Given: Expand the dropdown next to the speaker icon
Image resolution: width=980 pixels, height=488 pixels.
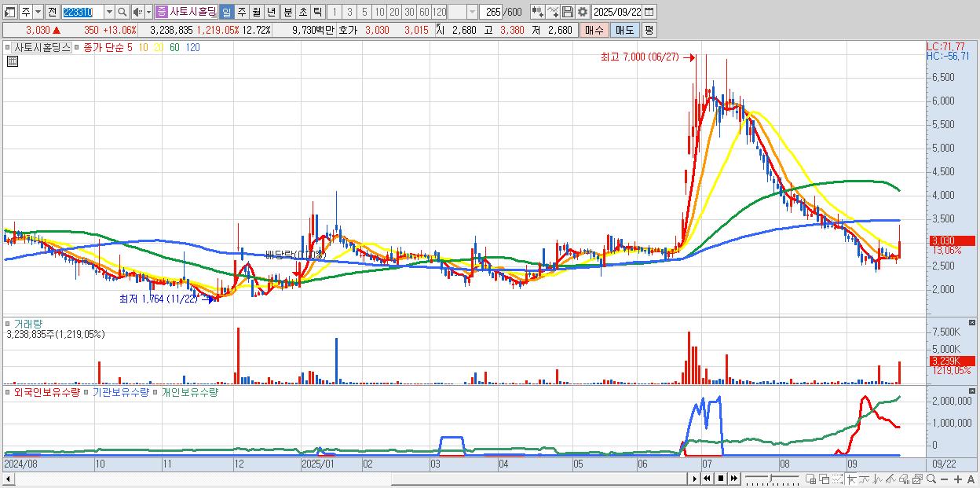Looking at the screenshot, I should click(148, 12).
